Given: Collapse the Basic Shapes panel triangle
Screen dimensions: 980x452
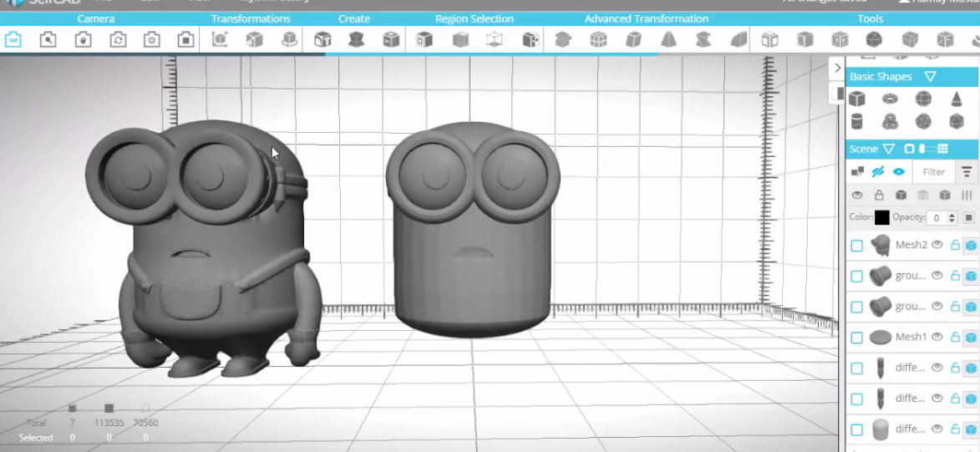Looking at the screenshot, I should [x=930, y=77].
